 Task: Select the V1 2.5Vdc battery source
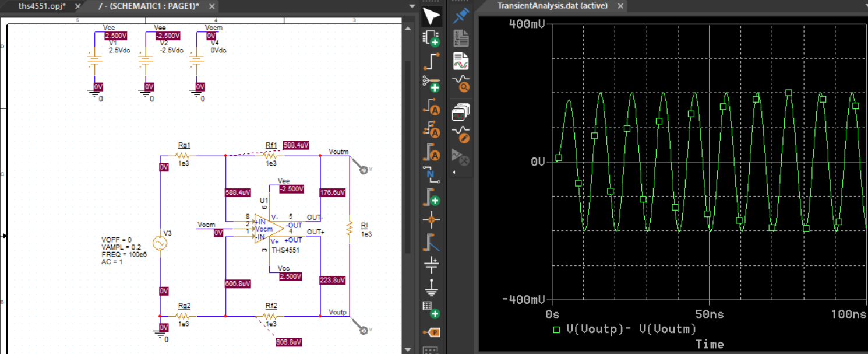(94, 61)
